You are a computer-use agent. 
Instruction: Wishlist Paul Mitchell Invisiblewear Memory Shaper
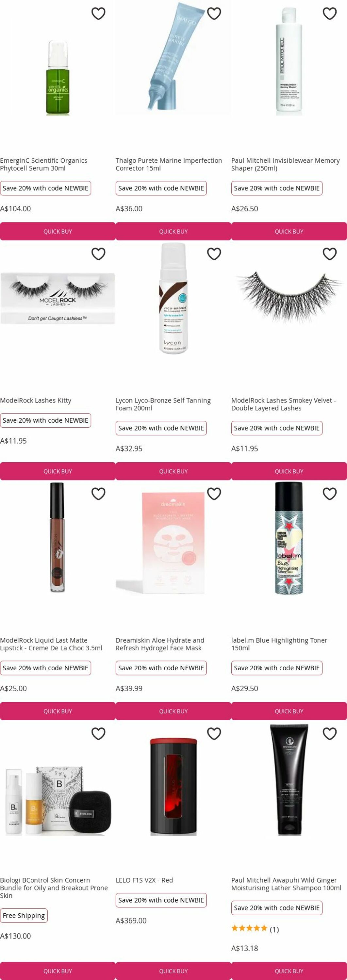tap(329, 14)
